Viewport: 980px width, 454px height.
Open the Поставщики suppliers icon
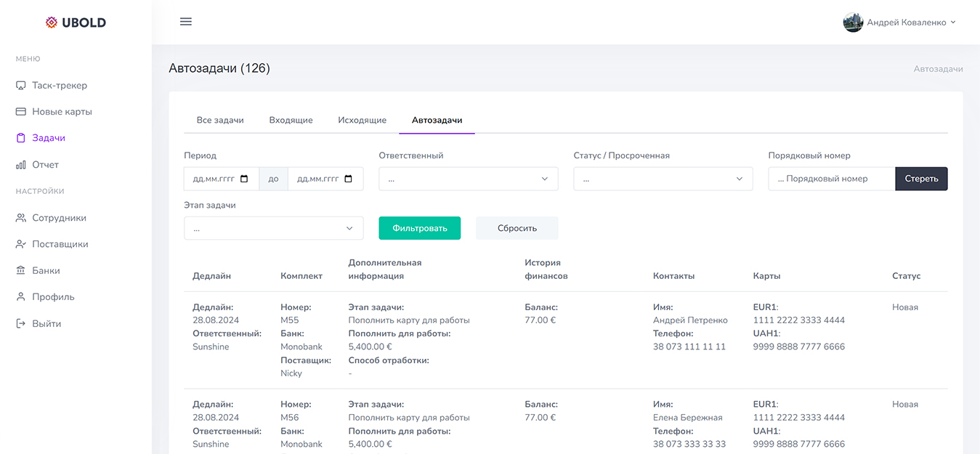pos(20,243)
